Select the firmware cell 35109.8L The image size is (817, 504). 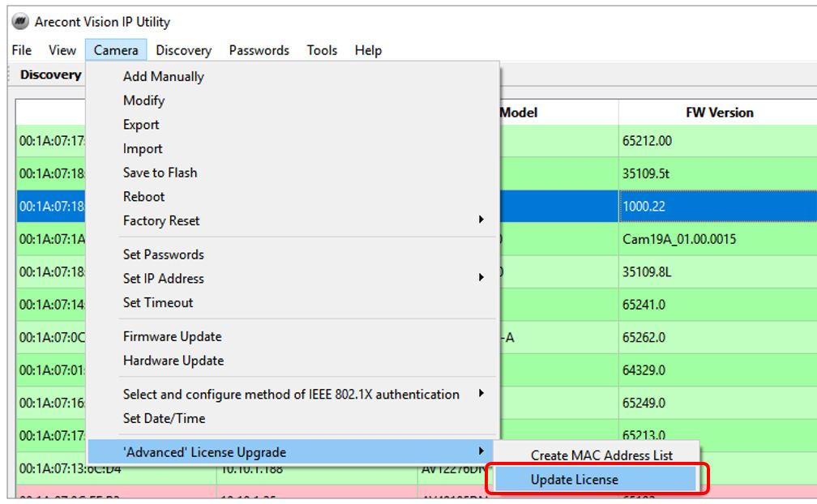point(718,271)
